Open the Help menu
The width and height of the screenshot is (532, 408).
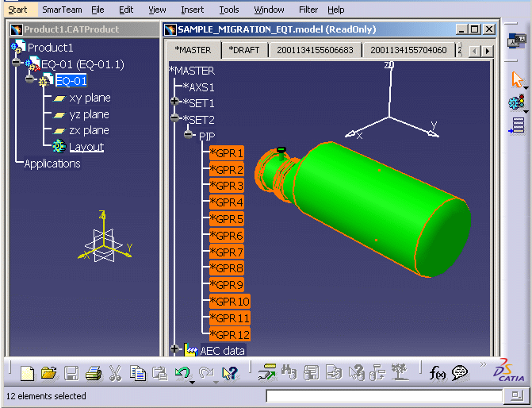(x=336, y=10)
